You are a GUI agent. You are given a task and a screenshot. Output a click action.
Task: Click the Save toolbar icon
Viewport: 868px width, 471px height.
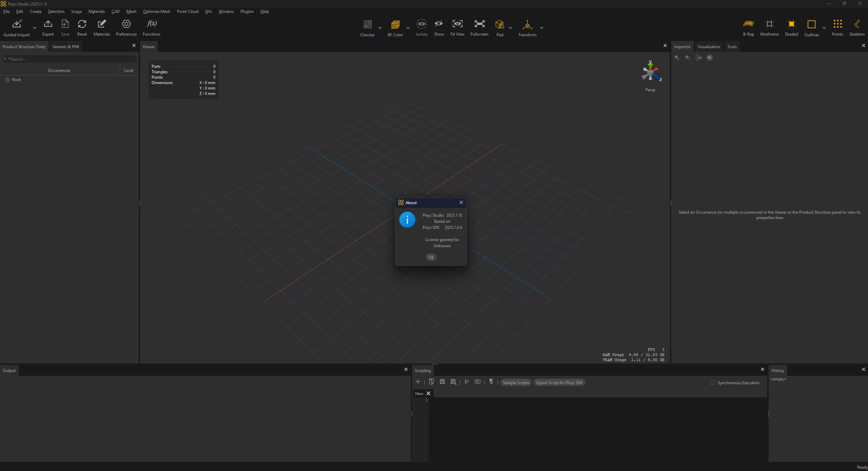coord(65,24)
